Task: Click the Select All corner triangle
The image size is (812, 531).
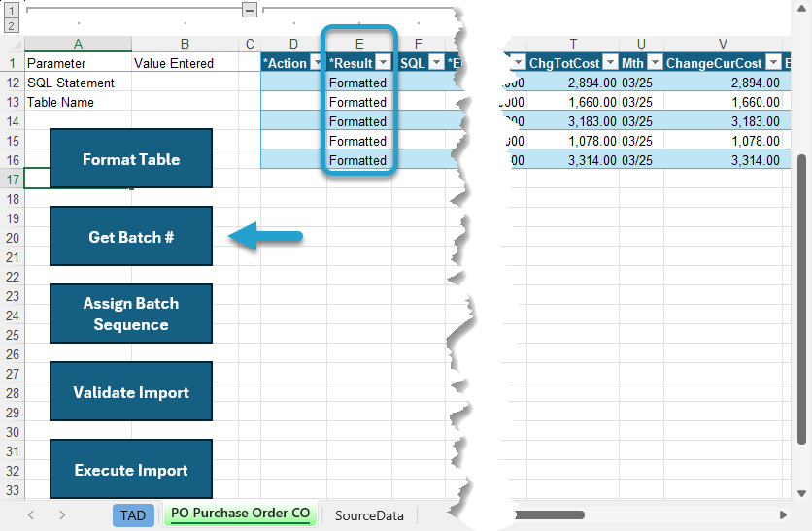Action: pyautogui.click(x=17, y=44)
